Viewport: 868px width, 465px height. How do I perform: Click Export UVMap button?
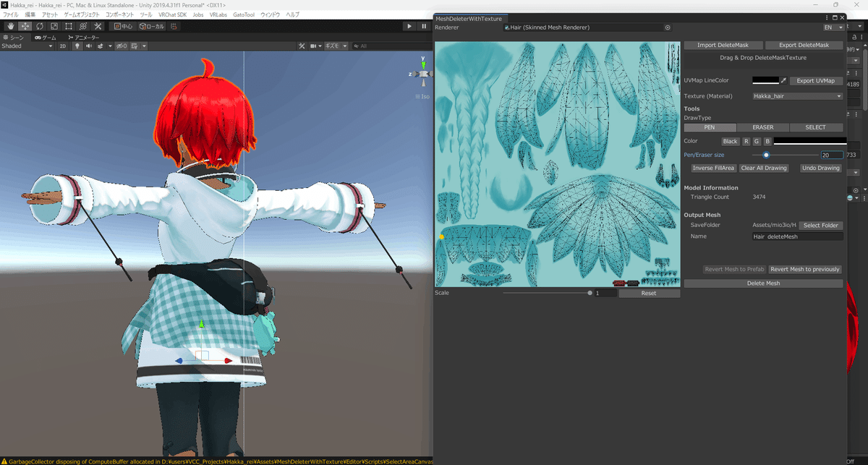(816, 81)
